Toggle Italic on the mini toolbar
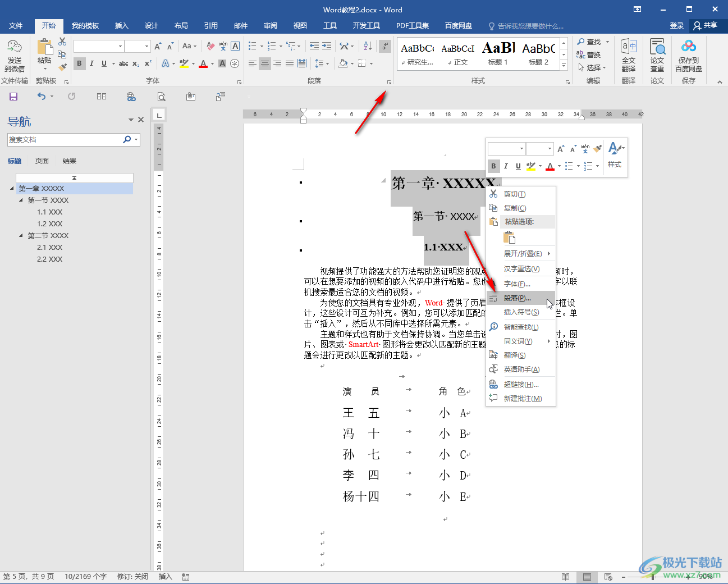The width and height of the screenshot is (728, 584). (506, 166)
